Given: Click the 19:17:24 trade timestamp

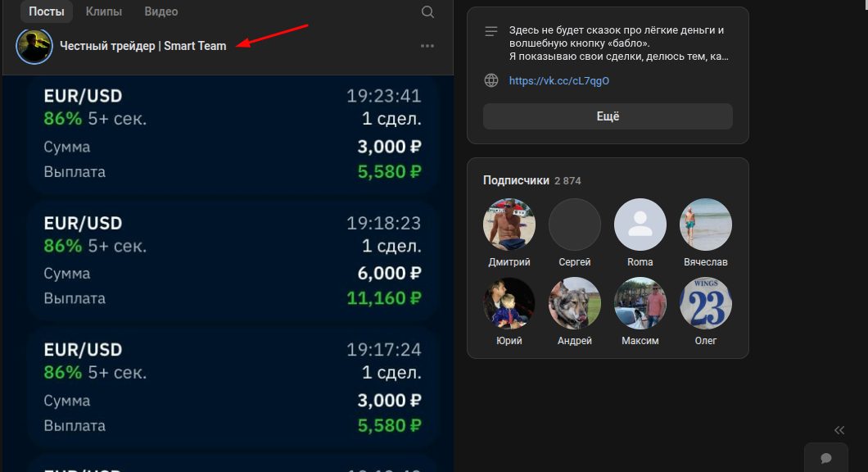Looking at the screenshot, I should [383, 350].
